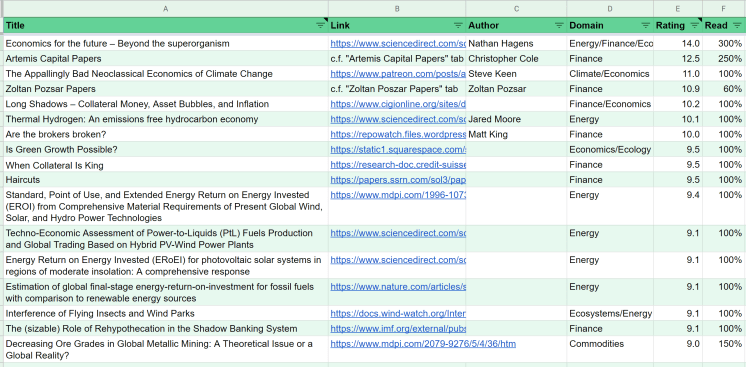The height and width of the screenshot is (367, 746).
Task: Select domain cell 'Commodities'
Action: [610, 349]
